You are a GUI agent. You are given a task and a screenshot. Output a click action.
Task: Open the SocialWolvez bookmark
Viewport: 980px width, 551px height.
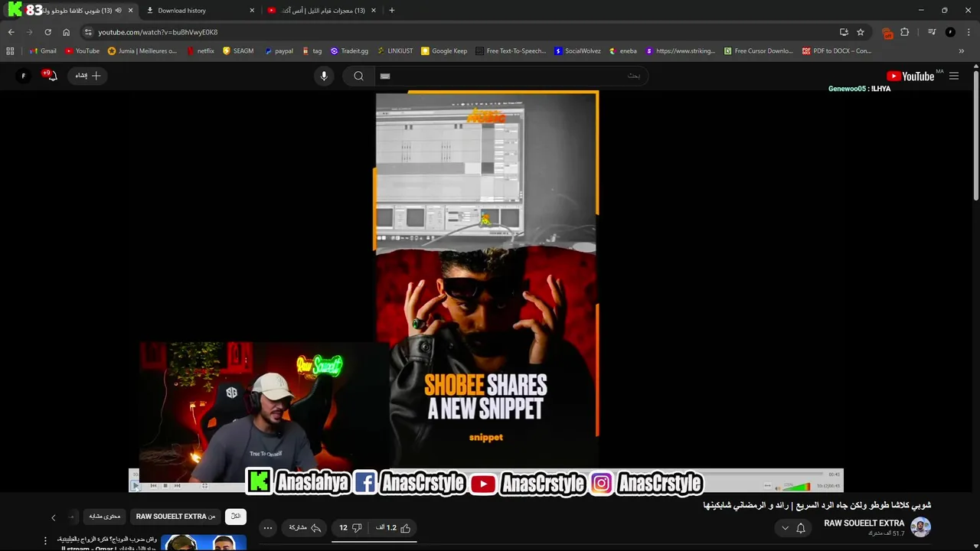pos(577,51)
